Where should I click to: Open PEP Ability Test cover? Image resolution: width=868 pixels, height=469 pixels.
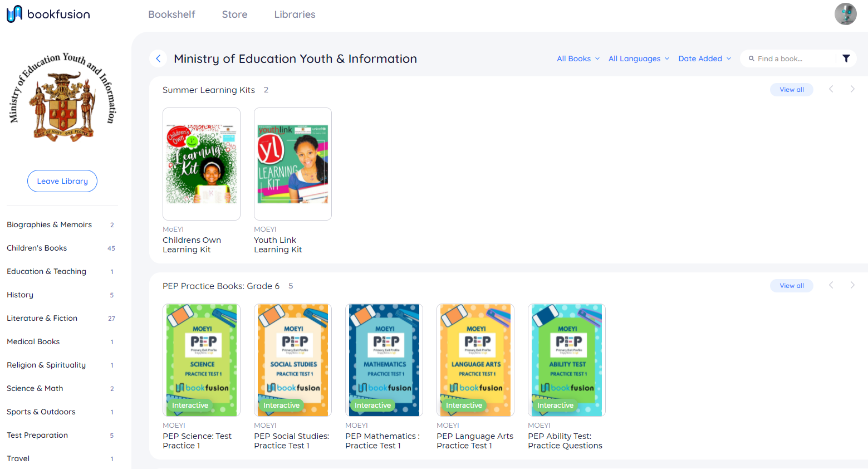point(567,360)
